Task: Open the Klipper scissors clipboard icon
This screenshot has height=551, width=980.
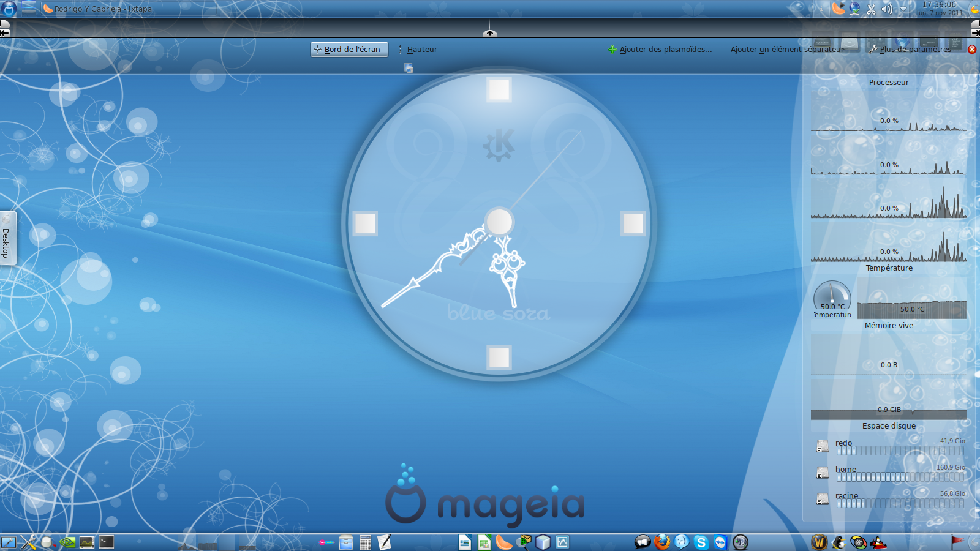Action: 871,9
